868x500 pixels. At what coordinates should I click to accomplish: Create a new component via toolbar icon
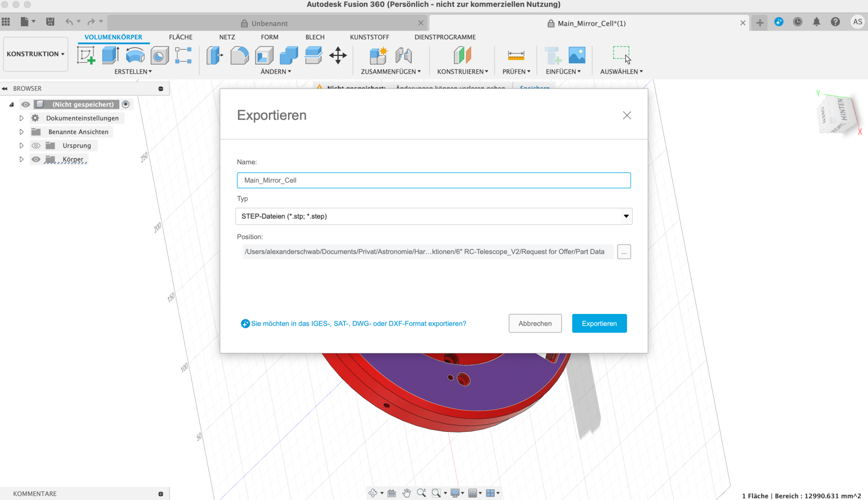(378, 56)
